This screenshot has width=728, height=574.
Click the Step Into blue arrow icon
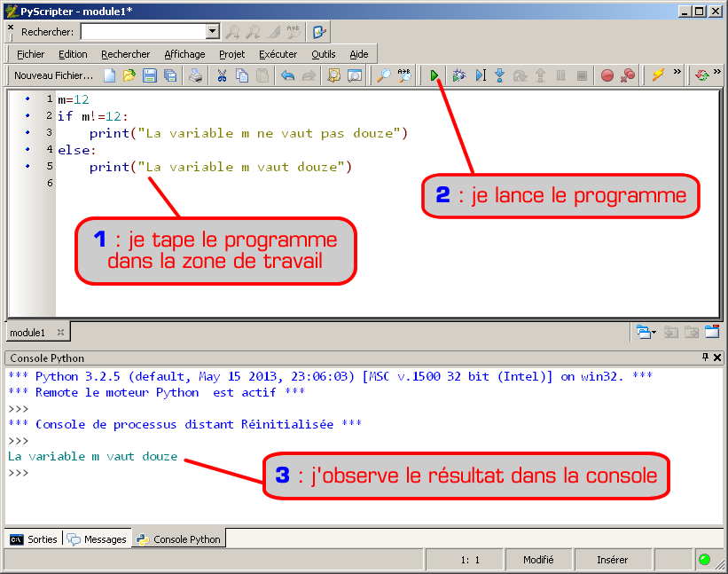[499, 76]
